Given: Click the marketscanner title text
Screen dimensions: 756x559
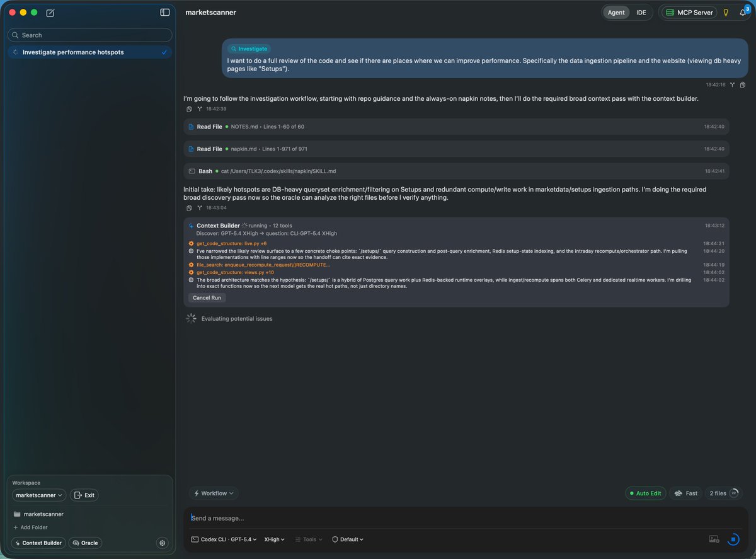Looking at the screenshot, I should coord(211,13).
